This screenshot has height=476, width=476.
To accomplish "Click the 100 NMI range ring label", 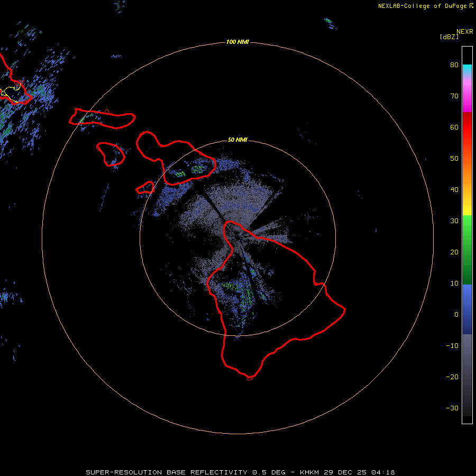I will coord(237,42).
